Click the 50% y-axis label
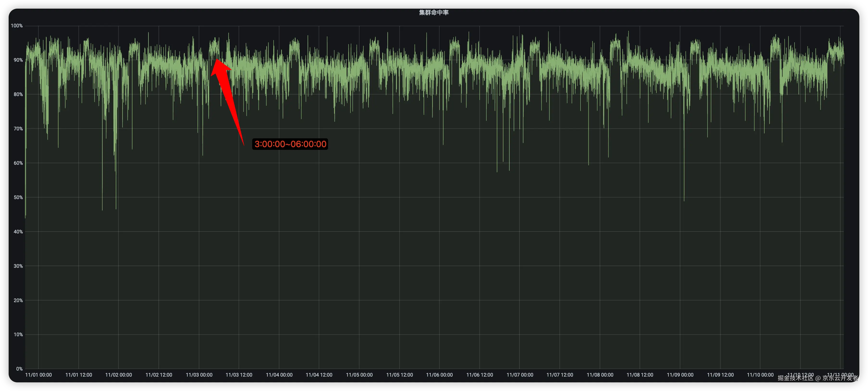 18,197
